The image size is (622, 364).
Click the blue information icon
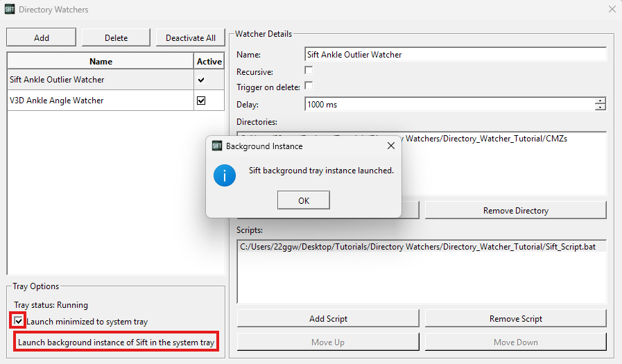[x=225, y=175]
